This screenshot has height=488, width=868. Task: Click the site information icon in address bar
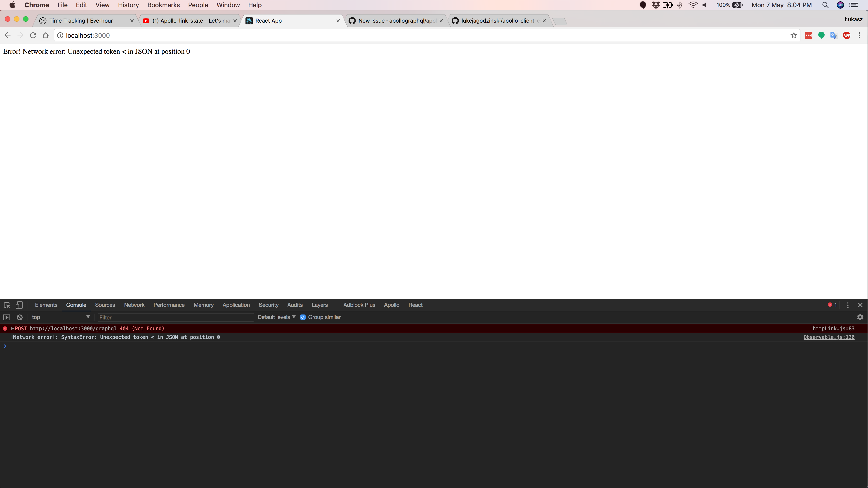click(x=60, y=35)
